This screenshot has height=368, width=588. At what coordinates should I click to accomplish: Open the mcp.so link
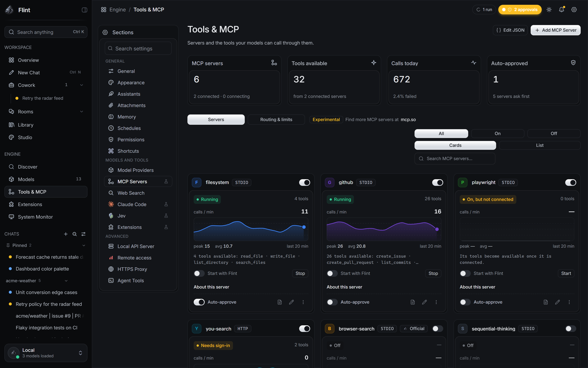[x=408, y=119]
